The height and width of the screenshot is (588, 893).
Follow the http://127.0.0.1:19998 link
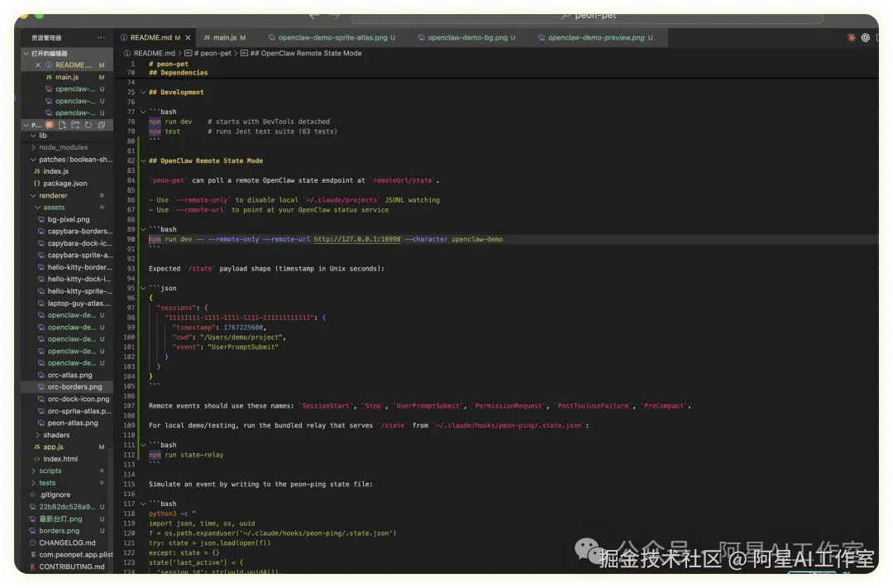click(x=356, y=239)
